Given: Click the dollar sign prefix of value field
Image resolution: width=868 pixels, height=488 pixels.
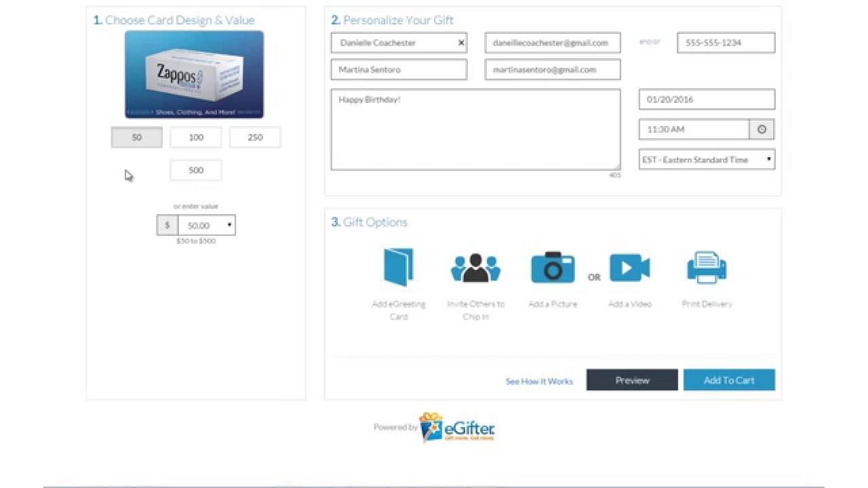Looking at the screenshot, I should point(167,225).
